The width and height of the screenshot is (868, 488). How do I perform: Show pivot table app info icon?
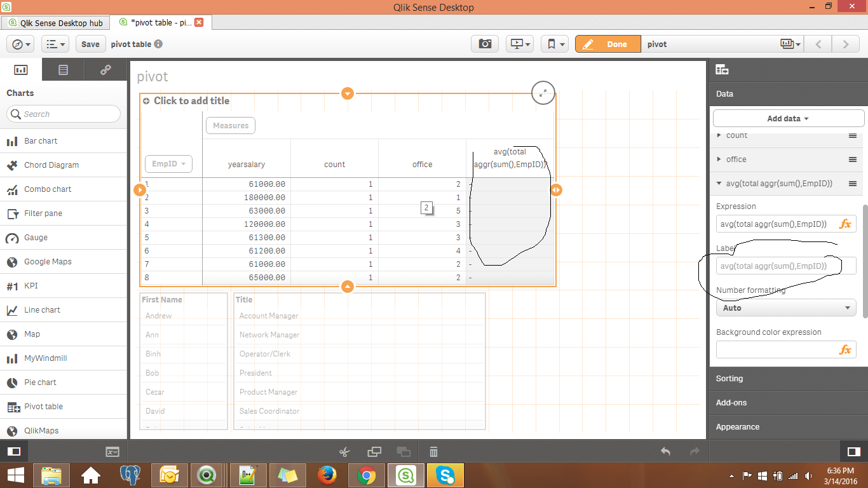[158, 44]
